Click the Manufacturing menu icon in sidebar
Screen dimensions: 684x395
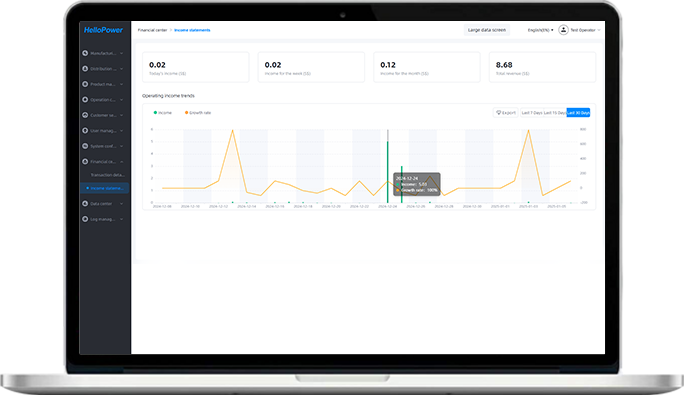(85, 53)
